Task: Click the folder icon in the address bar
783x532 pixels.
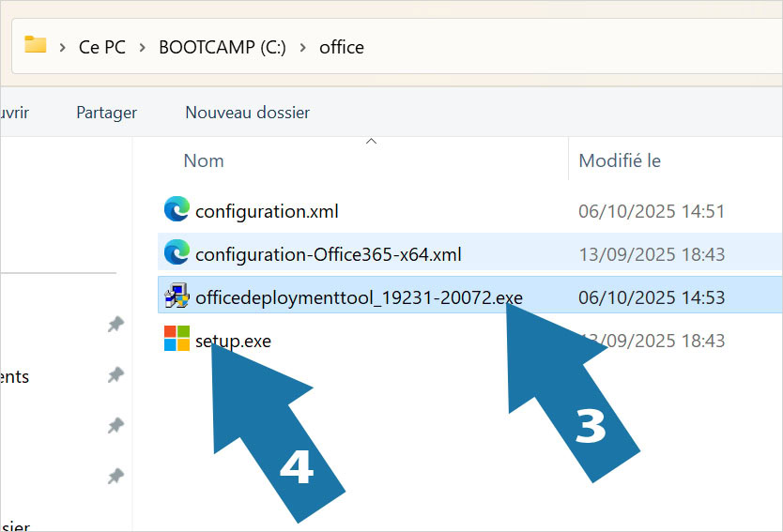Action: (36, 45)
